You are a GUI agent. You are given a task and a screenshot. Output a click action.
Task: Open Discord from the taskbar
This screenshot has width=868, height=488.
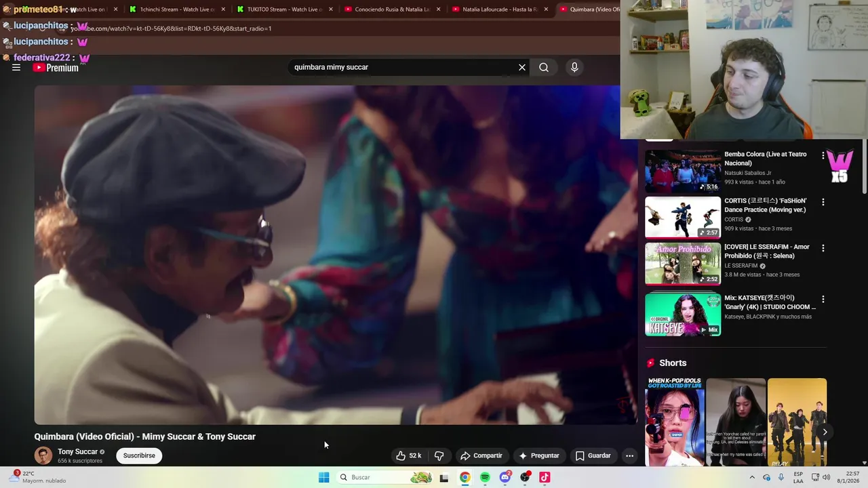tap(505, 477)
